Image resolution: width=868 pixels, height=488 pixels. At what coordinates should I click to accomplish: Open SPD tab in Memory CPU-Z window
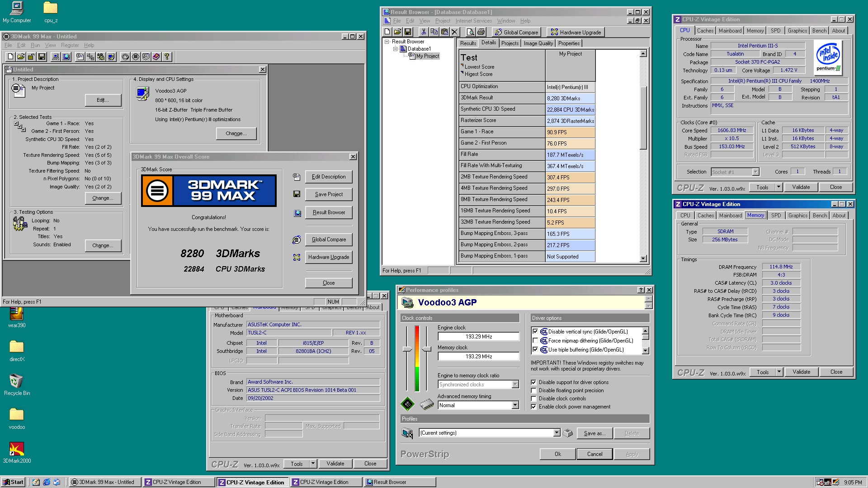click(776, 216)
